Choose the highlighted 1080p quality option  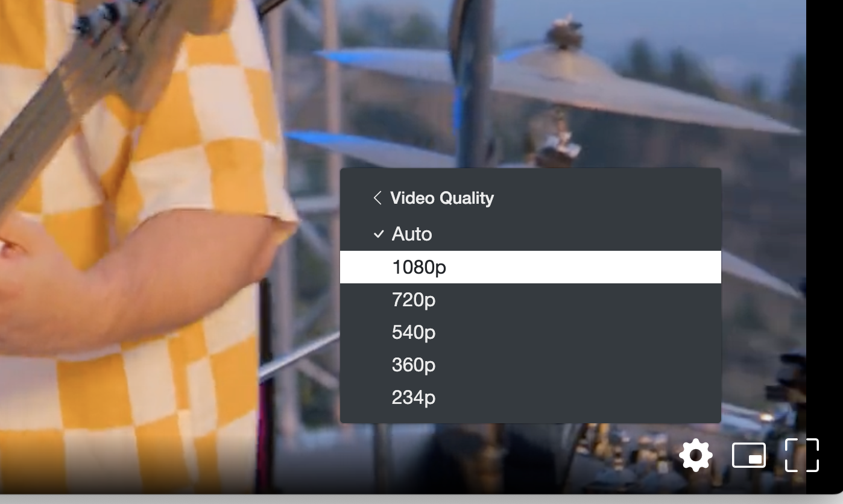point(531,267)
